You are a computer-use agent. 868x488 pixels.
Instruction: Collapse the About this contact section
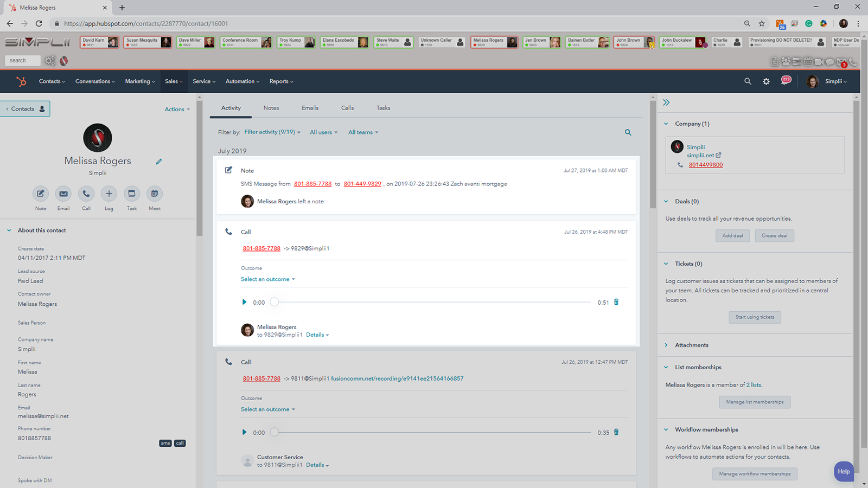pos(9,230)
